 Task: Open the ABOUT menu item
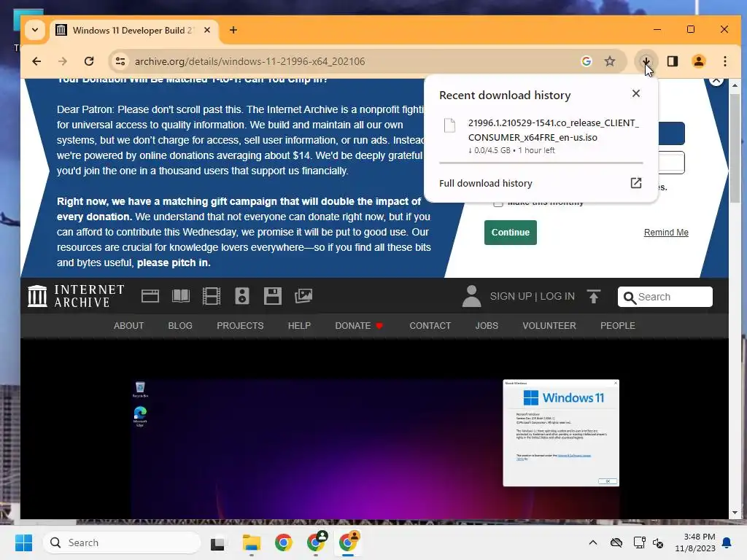(x=128, y=326)
